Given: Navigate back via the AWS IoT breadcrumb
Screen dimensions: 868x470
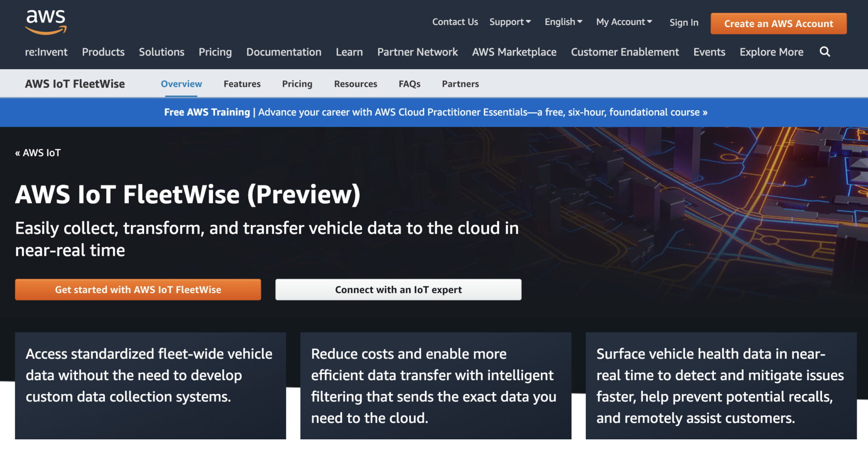Looking at the screenshot, I should tap(38, 153).
